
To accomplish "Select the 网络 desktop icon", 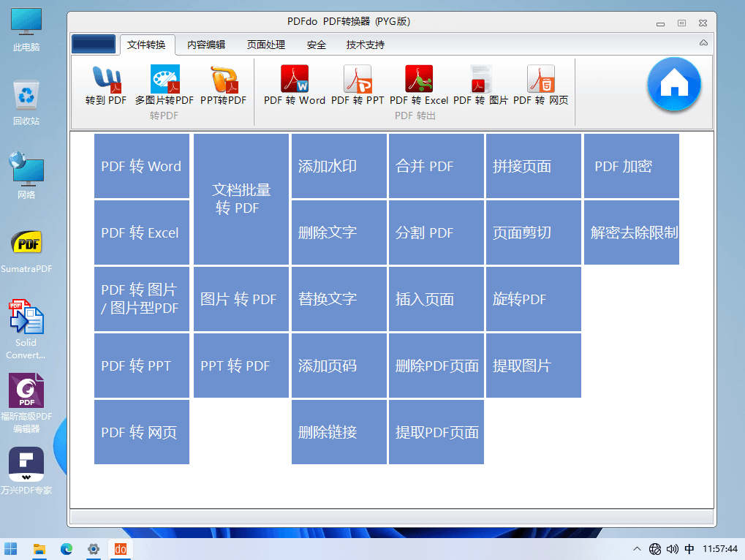I will [x=26, y=175].
